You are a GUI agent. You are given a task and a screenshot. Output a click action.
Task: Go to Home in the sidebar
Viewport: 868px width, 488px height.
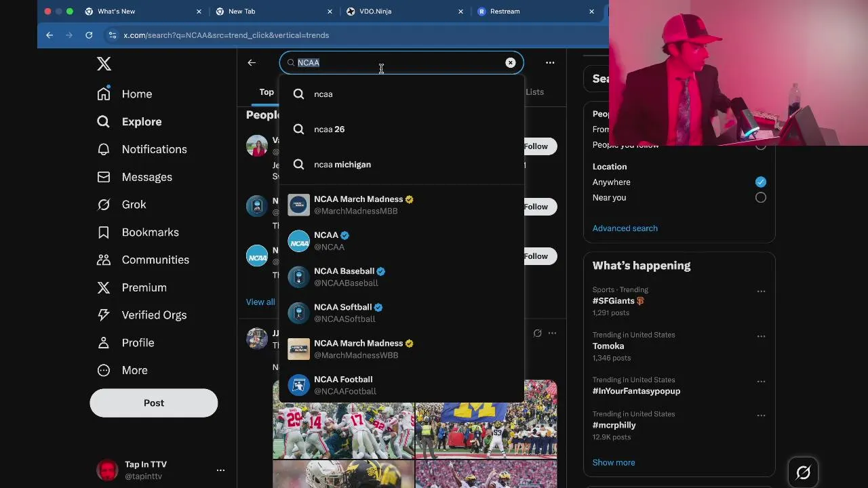pyautogui.click(x=125, y=94)
